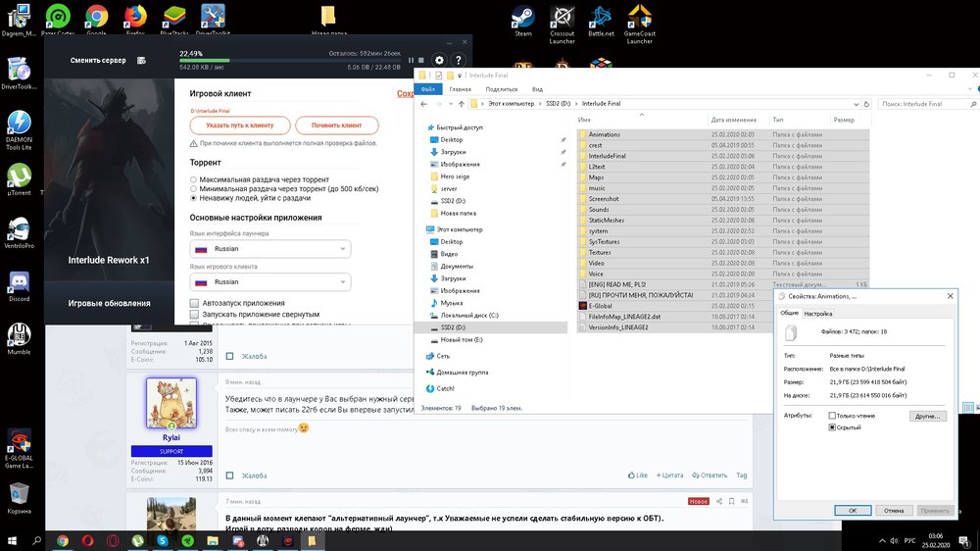Switch to the Настройка tab in properties
Viewport: 980px width, 551px height.
818,314
